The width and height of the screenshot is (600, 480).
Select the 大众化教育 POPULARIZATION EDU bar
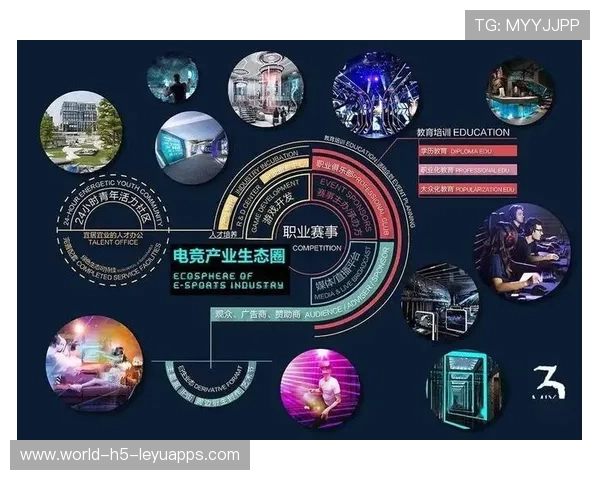tap(468, 189)
